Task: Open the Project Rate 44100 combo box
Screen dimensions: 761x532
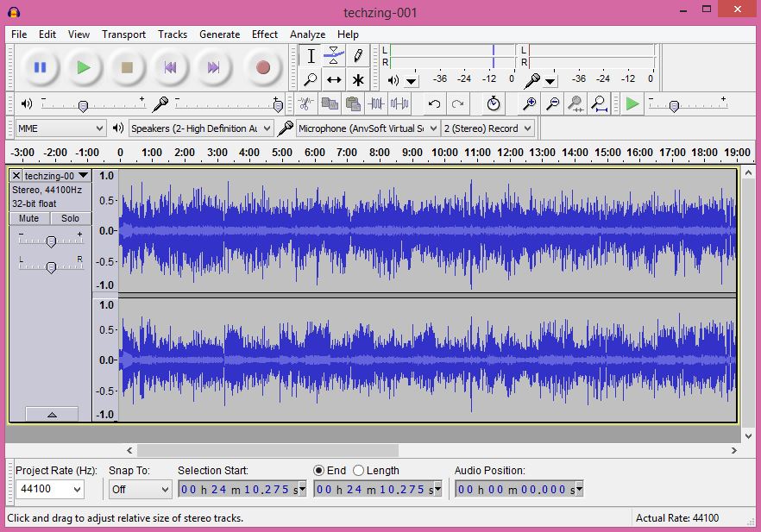Action: [49, 489]
